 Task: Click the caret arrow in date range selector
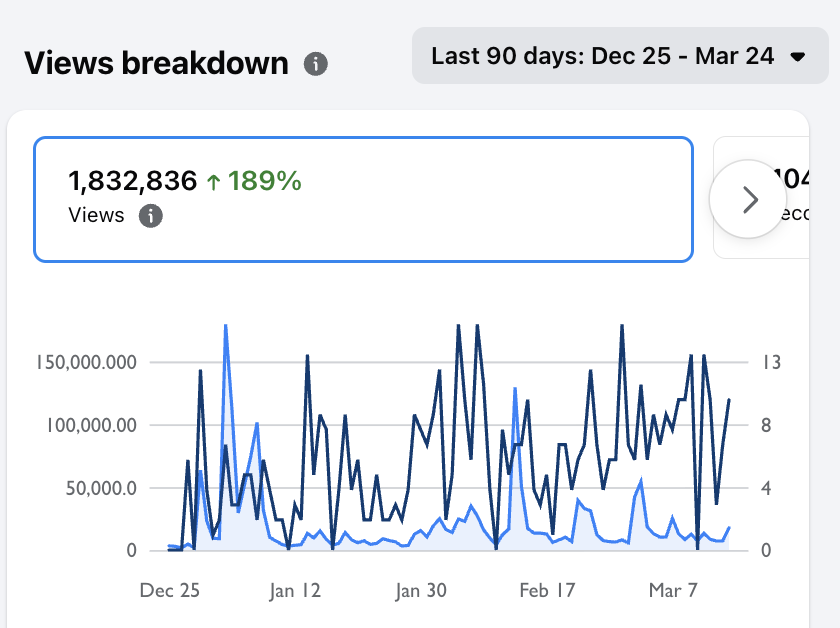[797, 57]
